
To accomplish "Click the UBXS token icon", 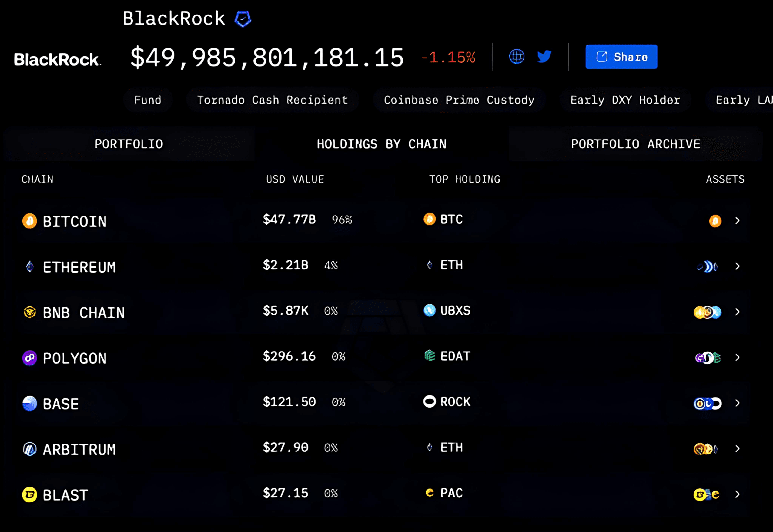I will pos(430,310).
